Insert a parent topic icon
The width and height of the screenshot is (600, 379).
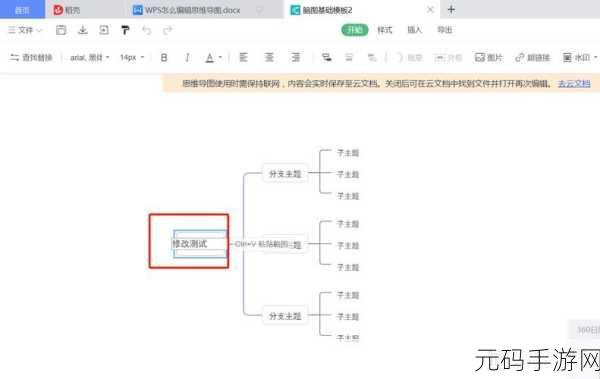tap(372, 57)
